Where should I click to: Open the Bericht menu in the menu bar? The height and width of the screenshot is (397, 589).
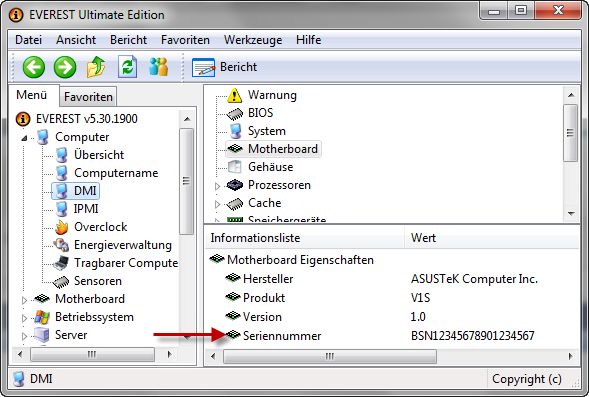pos(128,40)
